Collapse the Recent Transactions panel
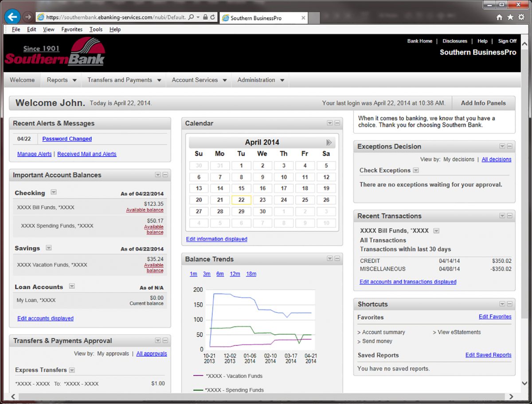The height and width of the screenshot is (404, 532). point(509,216)
